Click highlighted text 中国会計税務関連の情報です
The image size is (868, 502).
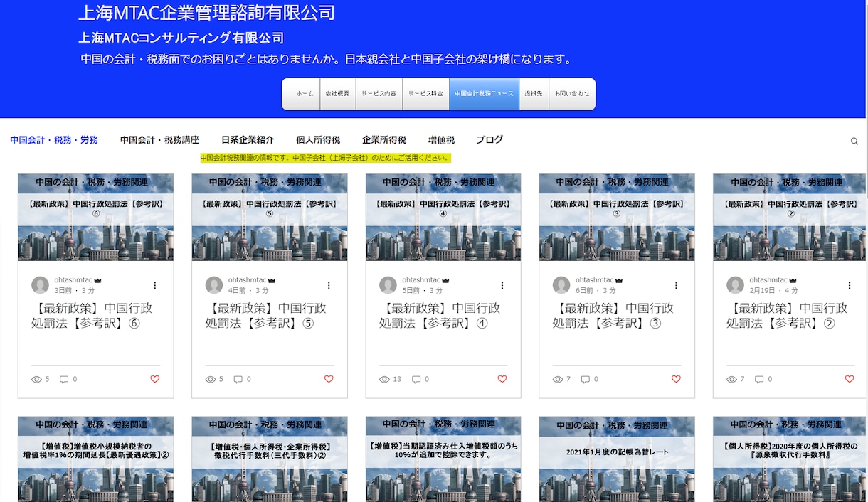(325, 158)
